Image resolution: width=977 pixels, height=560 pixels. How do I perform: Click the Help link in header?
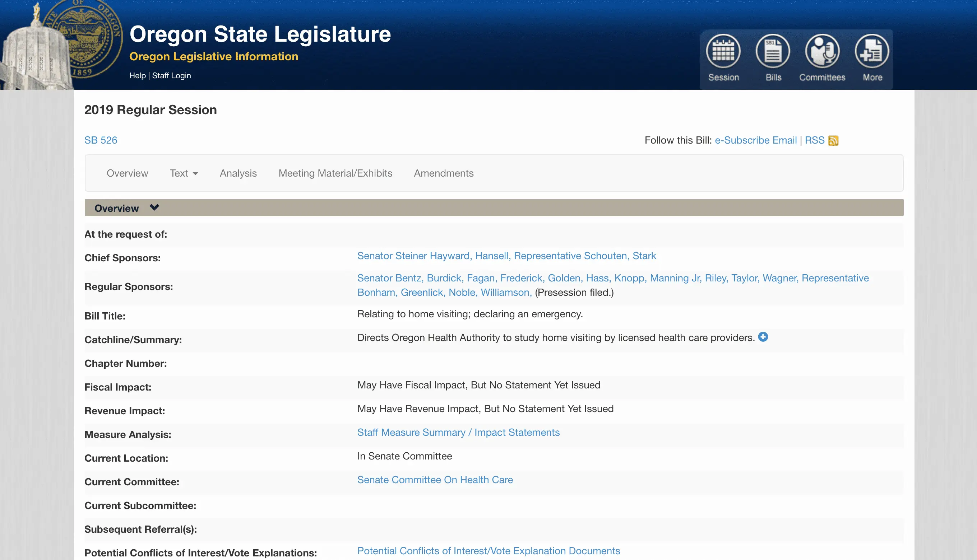[137, 76]
